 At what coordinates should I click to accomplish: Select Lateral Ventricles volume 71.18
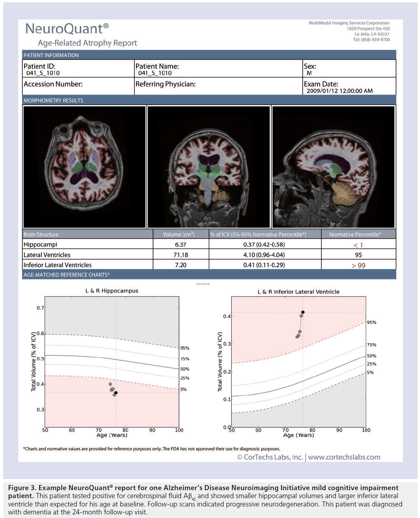click(181, 255)
